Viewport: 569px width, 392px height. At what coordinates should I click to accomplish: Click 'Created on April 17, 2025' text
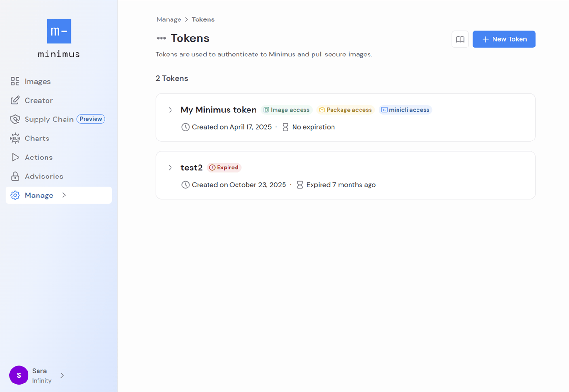[231, 127]
